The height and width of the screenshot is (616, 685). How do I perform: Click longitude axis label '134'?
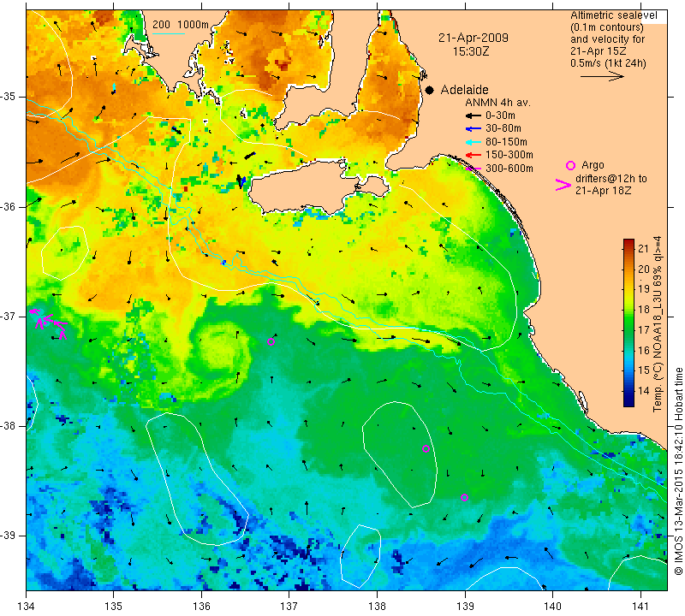click(26, 607)
